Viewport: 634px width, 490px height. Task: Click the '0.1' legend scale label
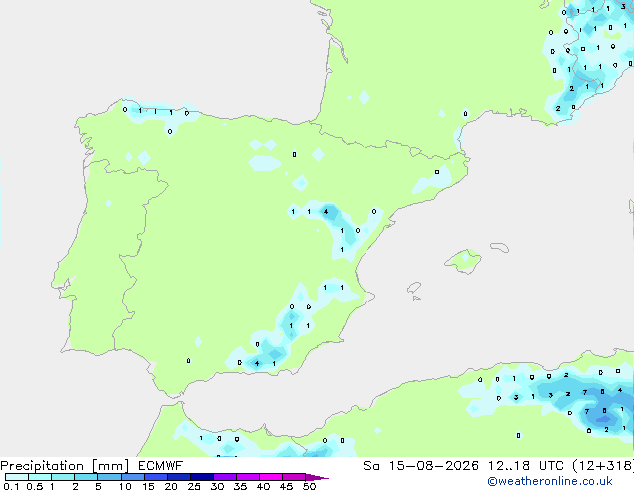(x=11, y=486)
